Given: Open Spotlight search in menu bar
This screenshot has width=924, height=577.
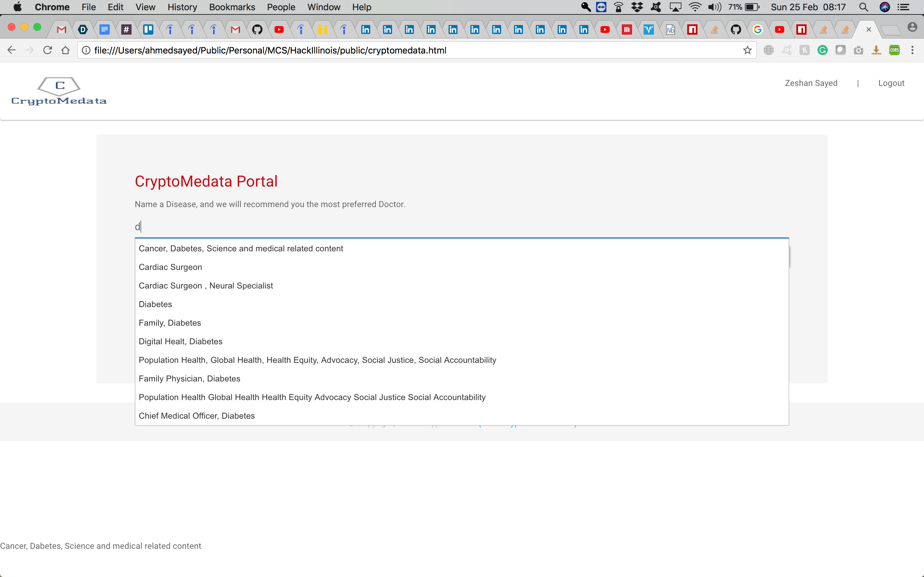Looking at the screenshot, I should pyautogui.click(x=864, y=7).
